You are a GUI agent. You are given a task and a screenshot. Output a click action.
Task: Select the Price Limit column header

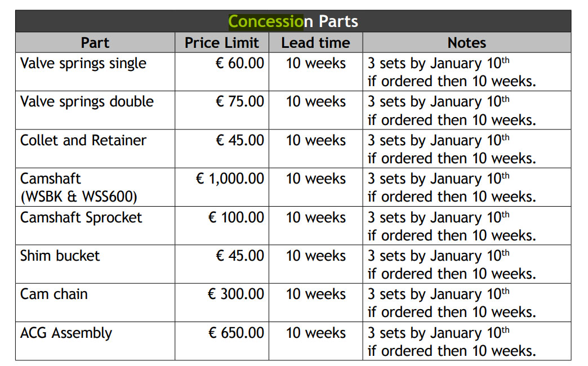pyautogui.click(x=221, y=42)
